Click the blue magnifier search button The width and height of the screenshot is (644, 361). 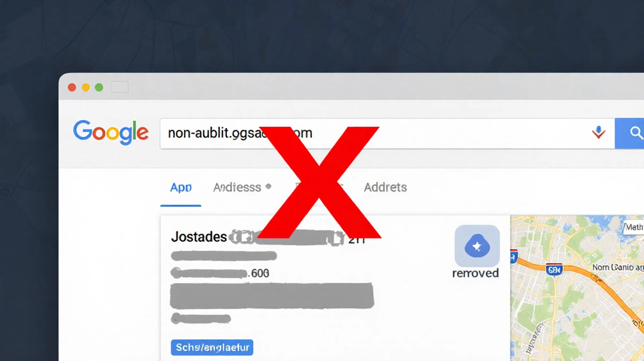[x=630, y=133]
